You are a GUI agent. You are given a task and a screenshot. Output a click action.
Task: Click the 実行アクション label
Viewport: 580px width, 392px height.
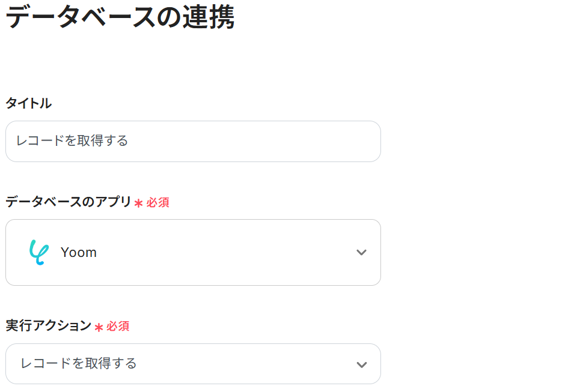pyautogui.click(x=48, y=326)
